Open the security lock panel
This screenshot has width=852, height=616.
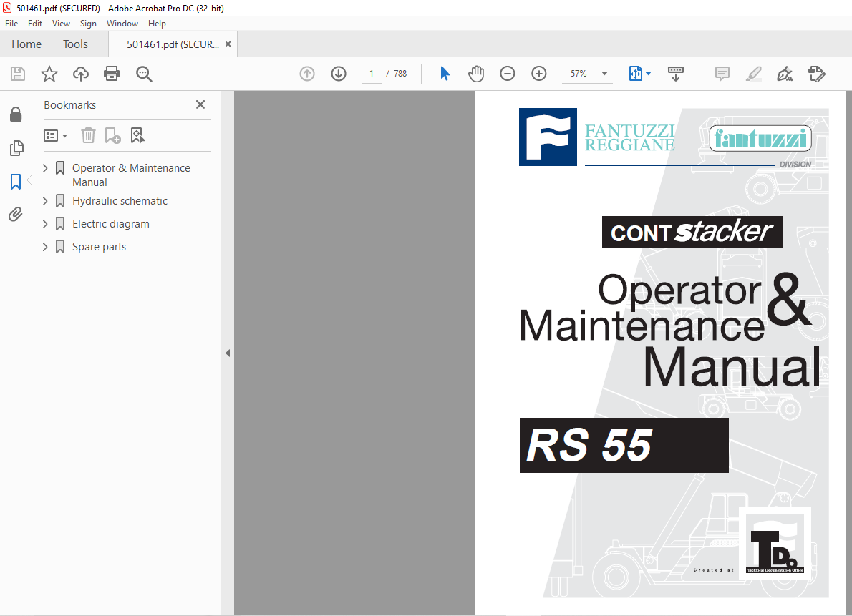click(16, 114)
